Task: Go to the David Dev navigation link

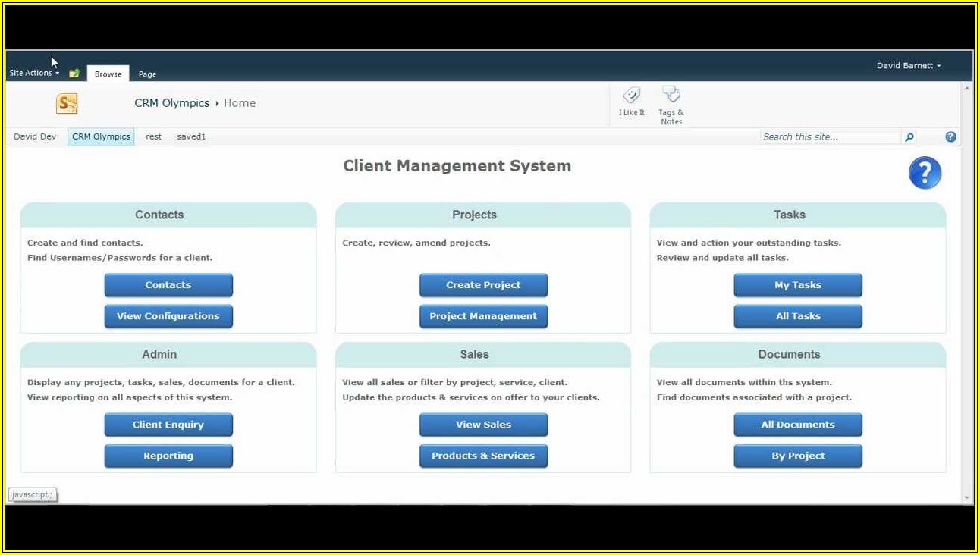Action: tap(35, 137)
